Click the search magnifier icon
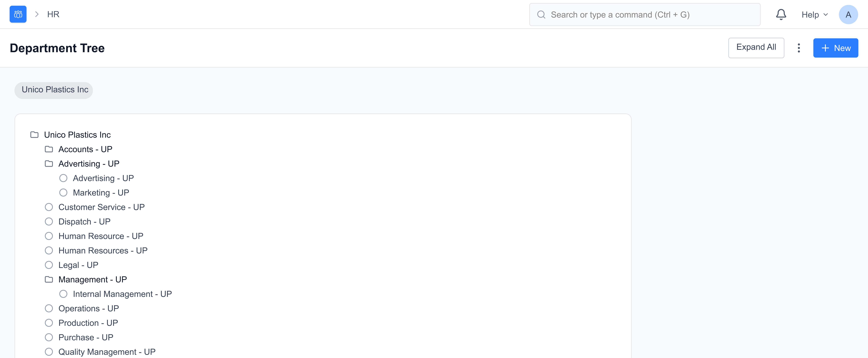Viewport: 868px width, 358px height. pyautogui.click(x=541, y=14)
